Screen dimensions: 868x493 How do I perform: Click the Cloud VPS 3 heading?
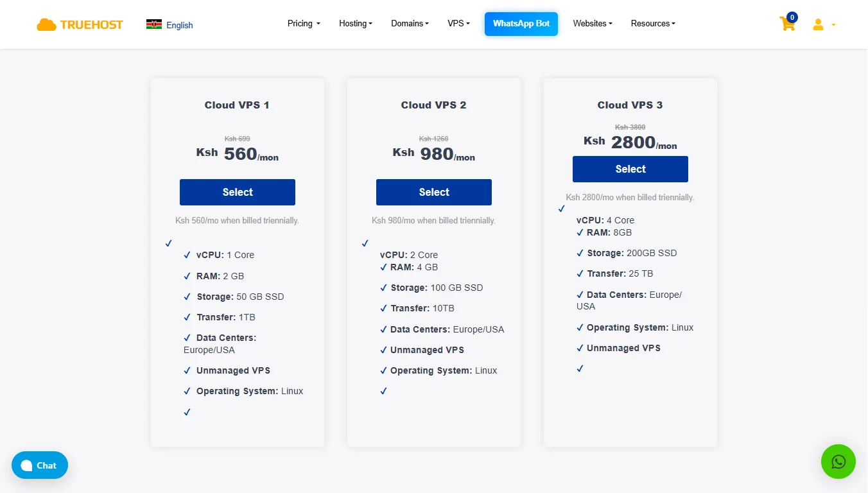[630, 105]
